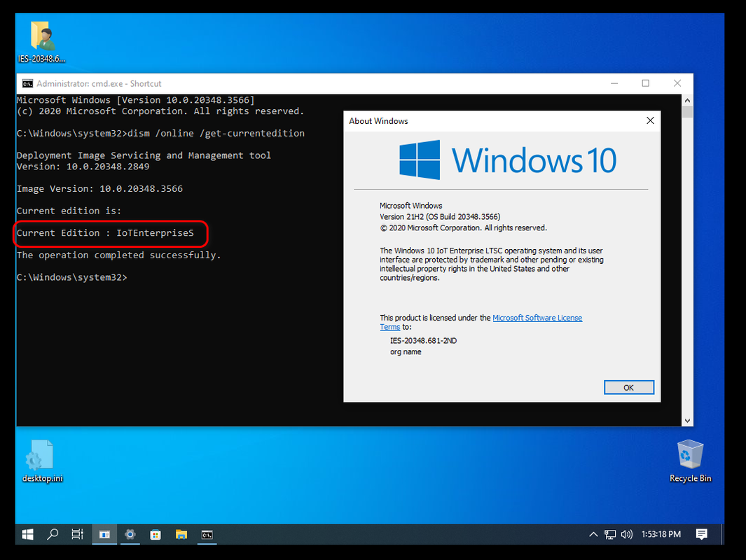Click the 'org name' text in About Windows
Viewport: 746px width, 560px height.
coord(406,352)
